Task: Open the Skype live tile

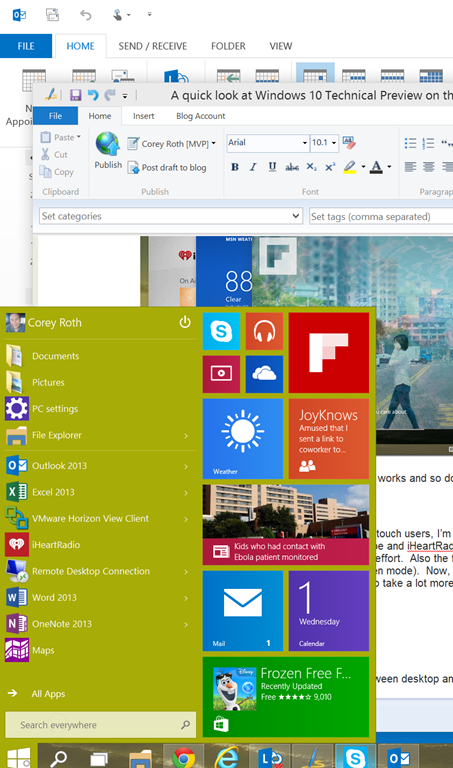Action: click(x=221, y=332)
